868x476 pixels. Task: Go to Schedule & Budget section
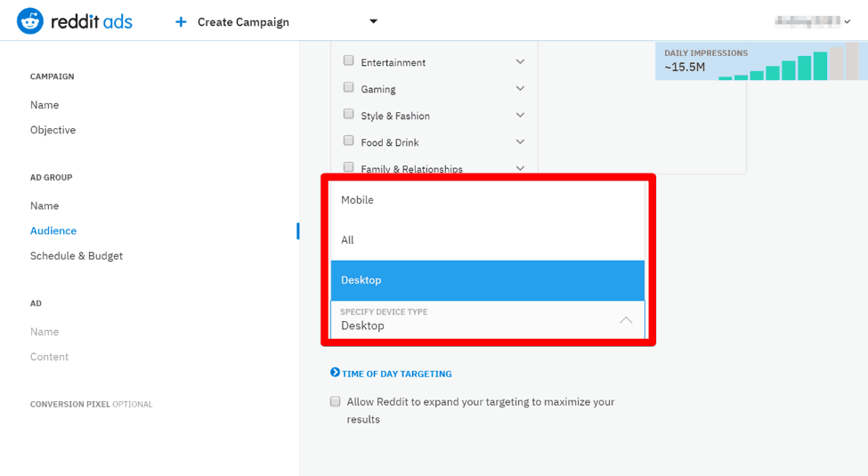[77, 255]
